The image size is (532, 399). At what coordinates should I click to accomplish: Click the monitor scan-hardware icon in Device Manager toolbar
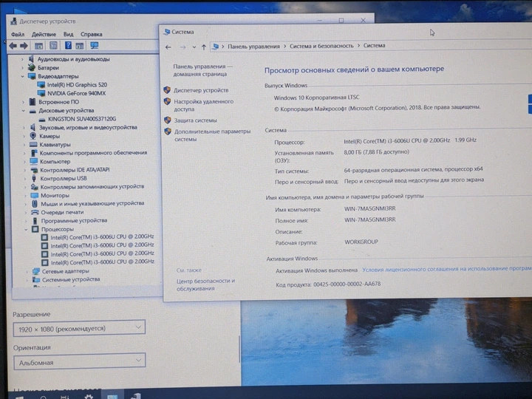[x=94, y=46]
